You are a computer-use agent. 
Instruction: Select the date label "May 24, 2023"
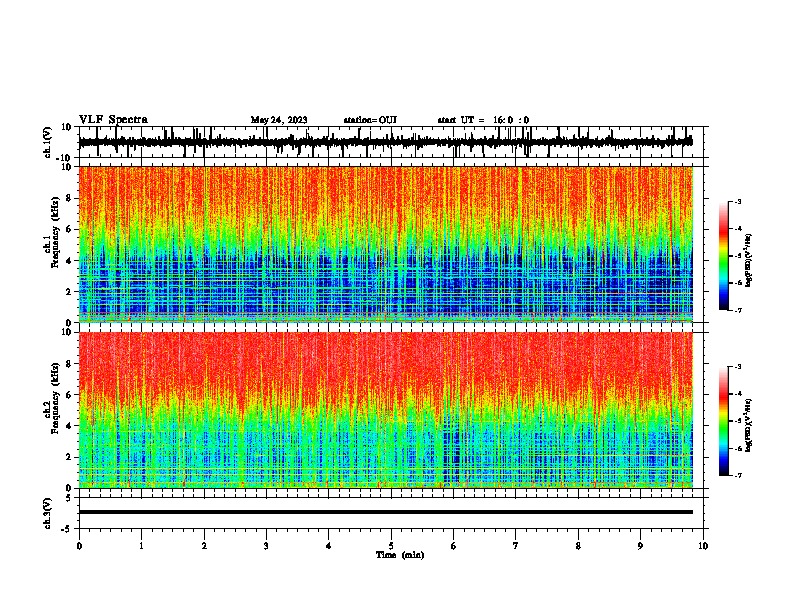pyautogui.click(x=279, y=120)
